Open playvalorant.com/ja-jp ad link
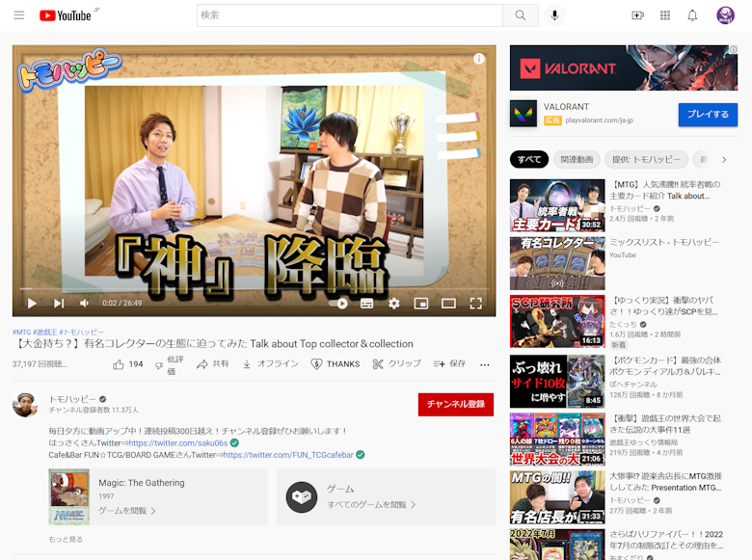Screen dimensions: 752x560 tap(599, 120)
